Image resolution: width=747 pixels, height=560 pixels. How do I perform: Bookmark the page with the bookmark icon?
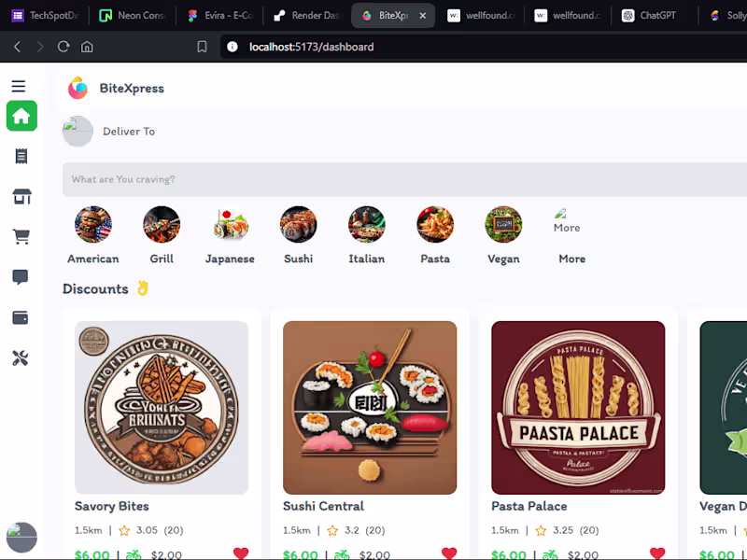pos(202,47)
